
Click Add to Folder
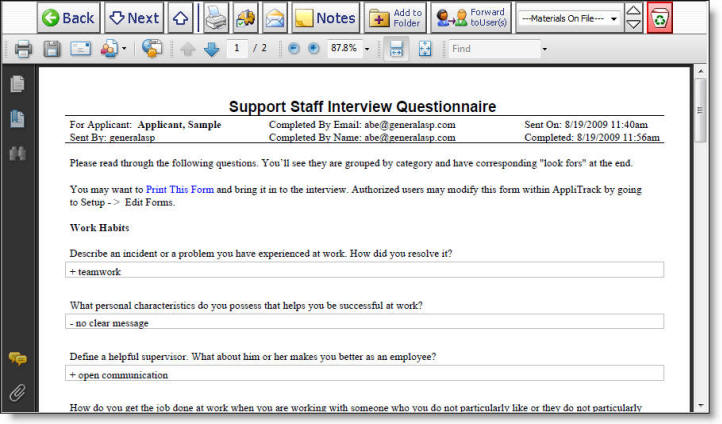395,17
